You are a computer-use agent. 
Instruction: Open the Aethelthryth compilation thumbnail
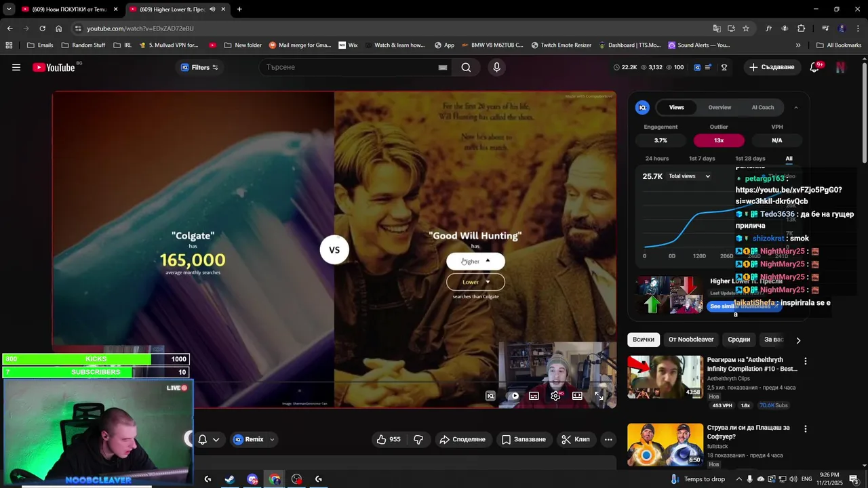665,377
